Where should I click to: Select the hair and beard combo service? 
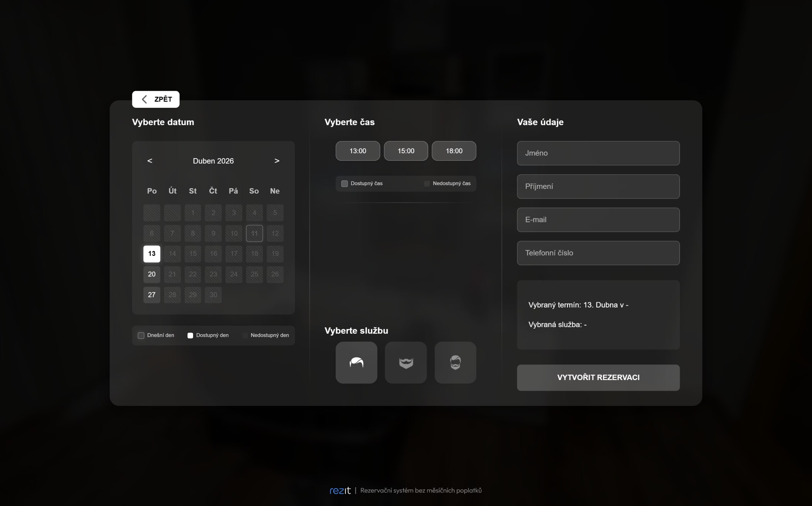[455, 362]
